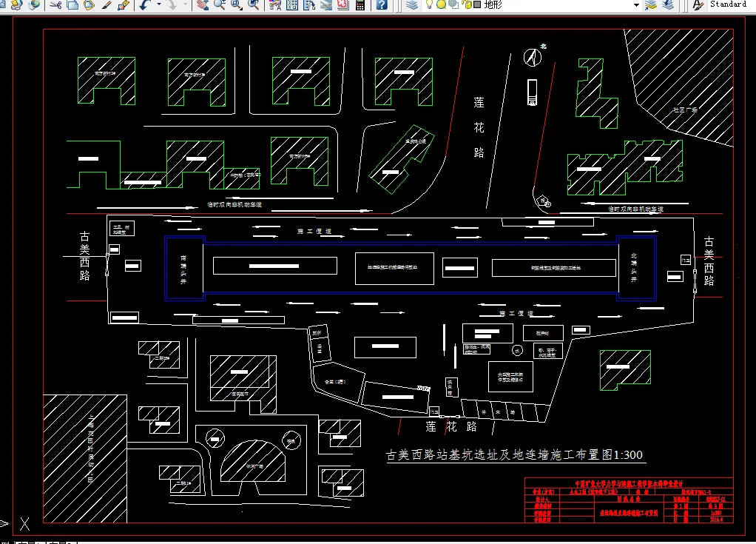Open the Properties palette icon

point(275,5)
